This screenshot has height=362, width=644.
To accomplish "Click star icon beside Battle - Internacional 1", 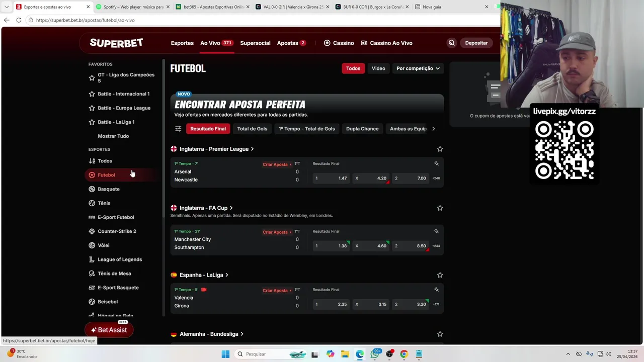I will [x=92, y=94].
